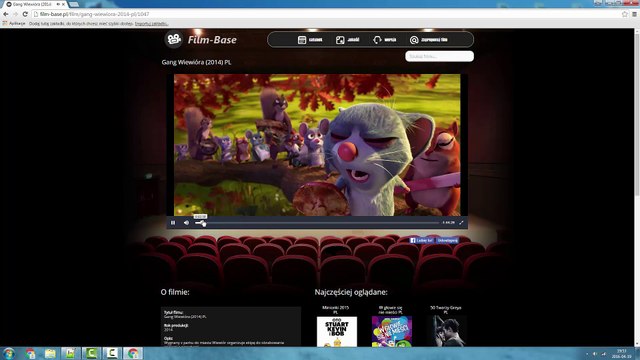This screenshot has height=360, width=640.
Task: Click the video frame to toggle playback
Action: 317,145
